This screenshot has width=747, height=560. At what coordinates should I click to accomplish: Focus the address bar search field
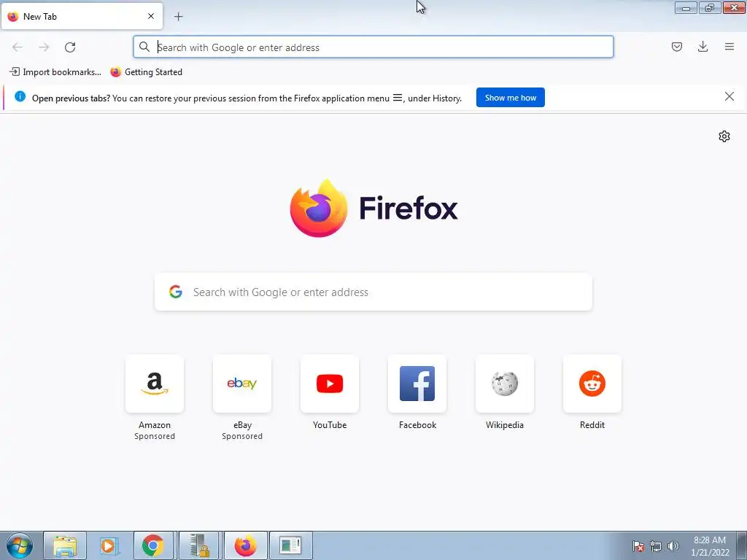click(373, 47)
